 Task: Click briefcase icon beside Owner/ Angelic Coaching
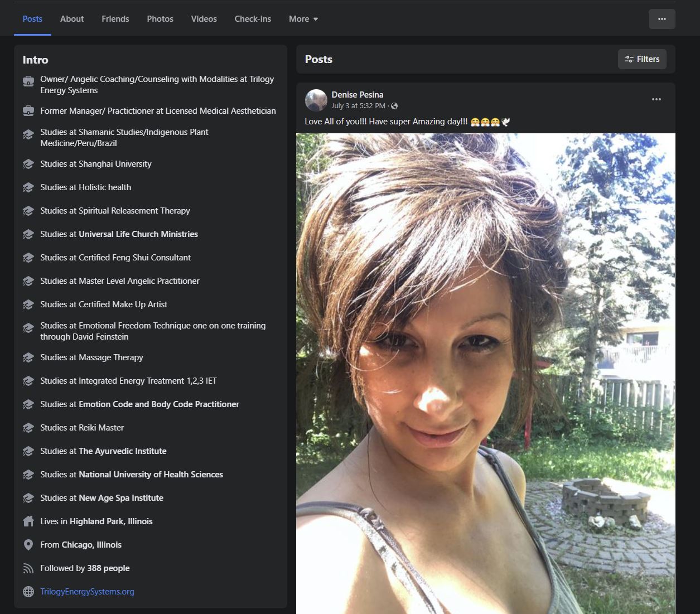coord(28,81)
